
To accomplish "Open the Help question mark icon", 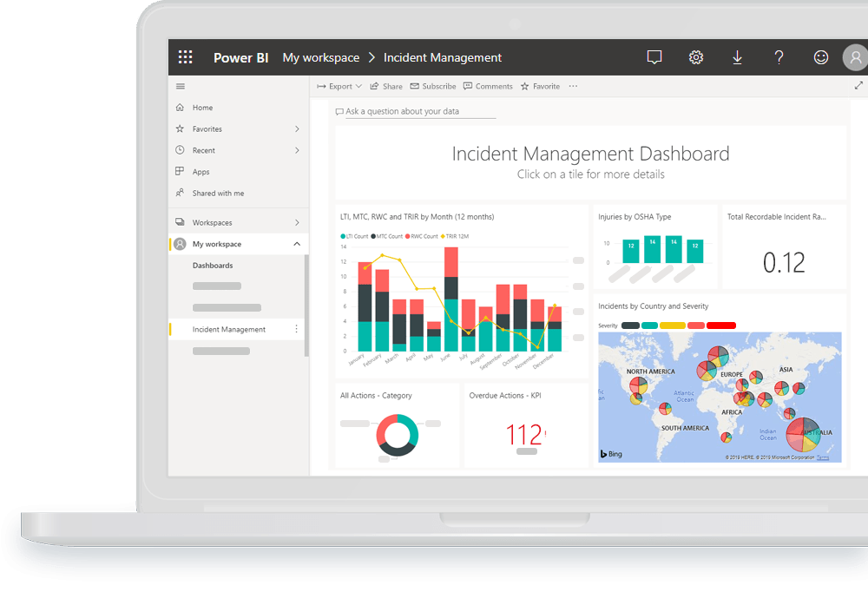I will 779,57.
